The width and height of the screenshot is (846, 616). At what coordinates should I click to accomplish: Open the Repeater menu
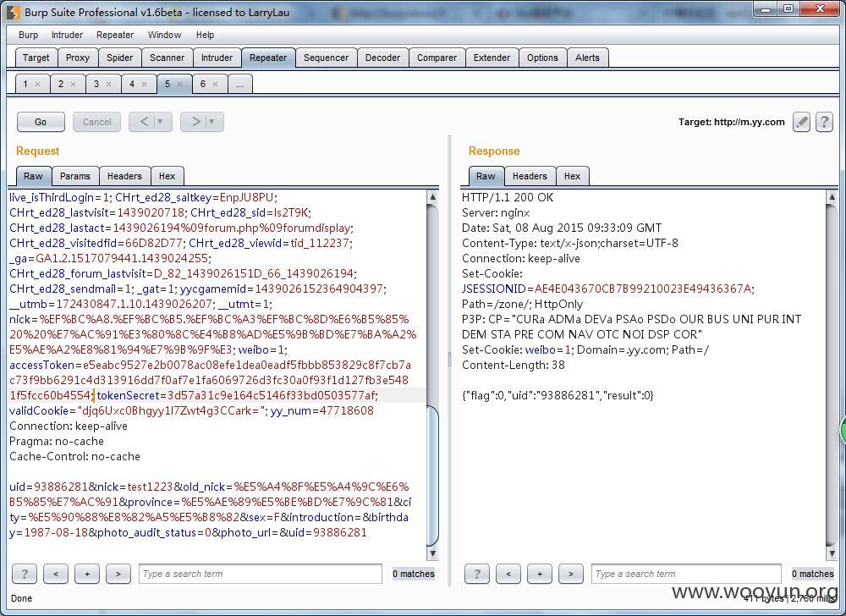coord(115,35)
